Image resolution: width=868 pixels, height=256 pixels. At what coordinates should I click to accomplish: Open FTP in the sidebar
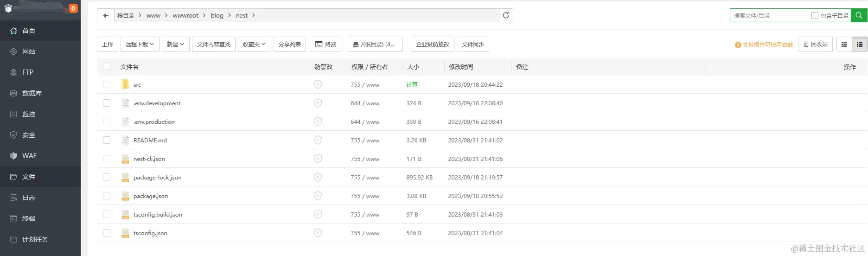(x=40, y=72)
